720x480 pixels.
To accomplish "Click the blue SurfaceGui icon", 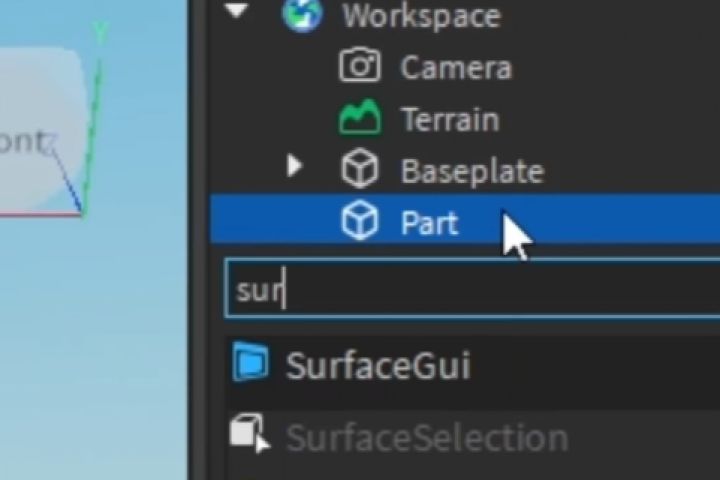I will pos(250,363).
